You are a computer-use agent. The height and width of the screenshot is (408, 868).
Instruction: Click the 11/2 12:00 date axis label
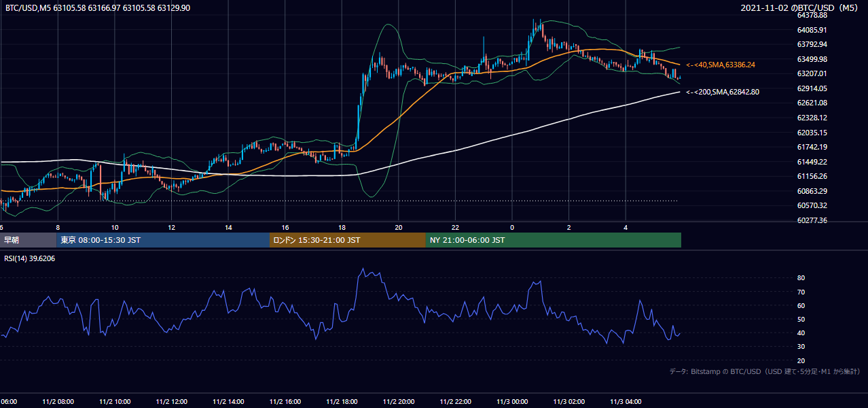click(x=171, y=402)
